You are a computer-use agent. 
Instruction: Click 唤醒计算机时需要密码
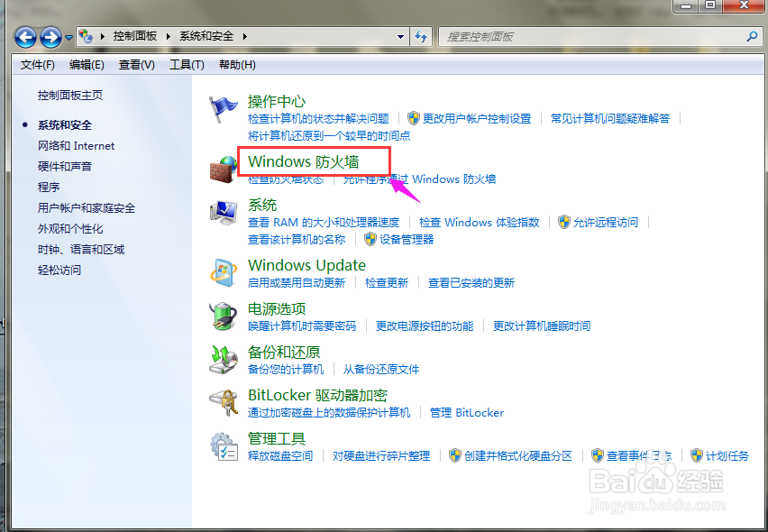[x=302, y=326]
